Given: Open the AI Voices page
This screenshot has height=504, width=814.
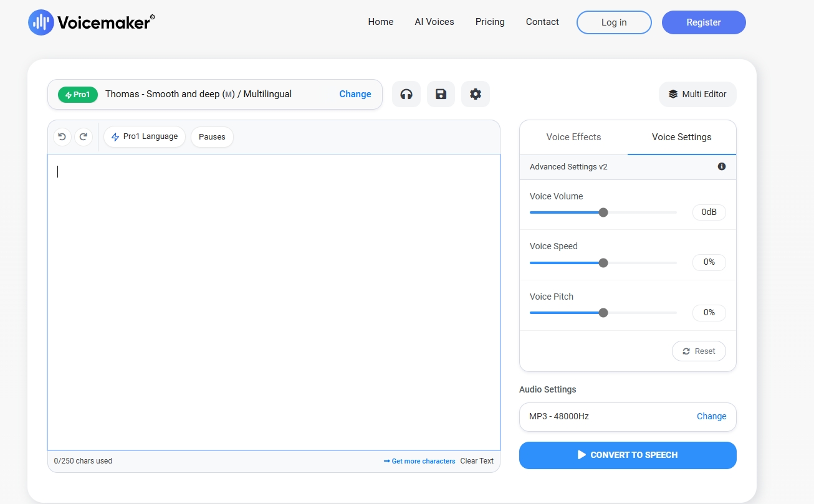Looking at the screenshot, I should [434, 22].
